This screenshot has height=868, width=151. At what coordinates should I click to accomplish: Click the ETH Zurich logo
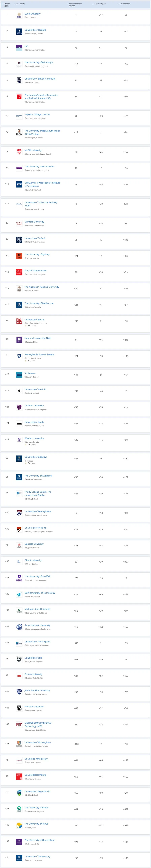pos(19,184)
